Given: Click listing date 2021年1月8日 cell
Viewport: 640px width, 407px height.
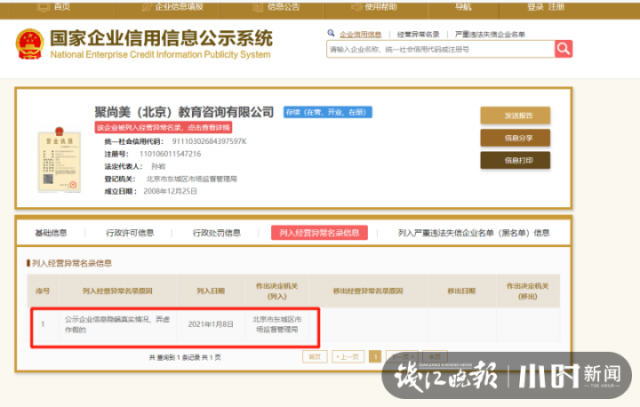Looking at the screenshot, I should tap(211, 324).
